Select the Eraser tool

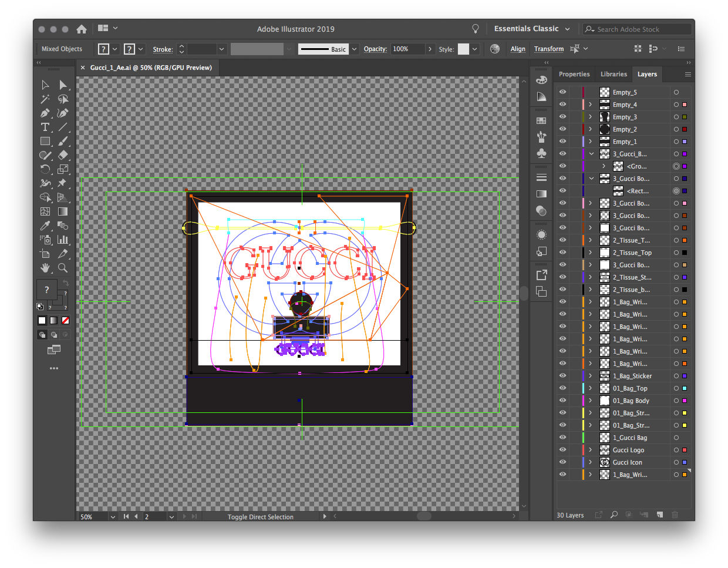[63, 156]
